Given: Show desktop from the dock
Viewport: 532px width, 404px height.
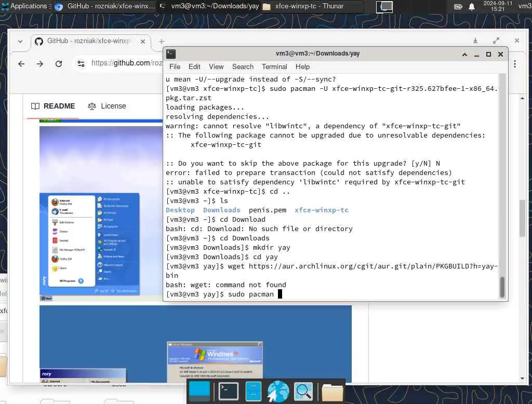Looking at the screenshot, I should (199, 392).
